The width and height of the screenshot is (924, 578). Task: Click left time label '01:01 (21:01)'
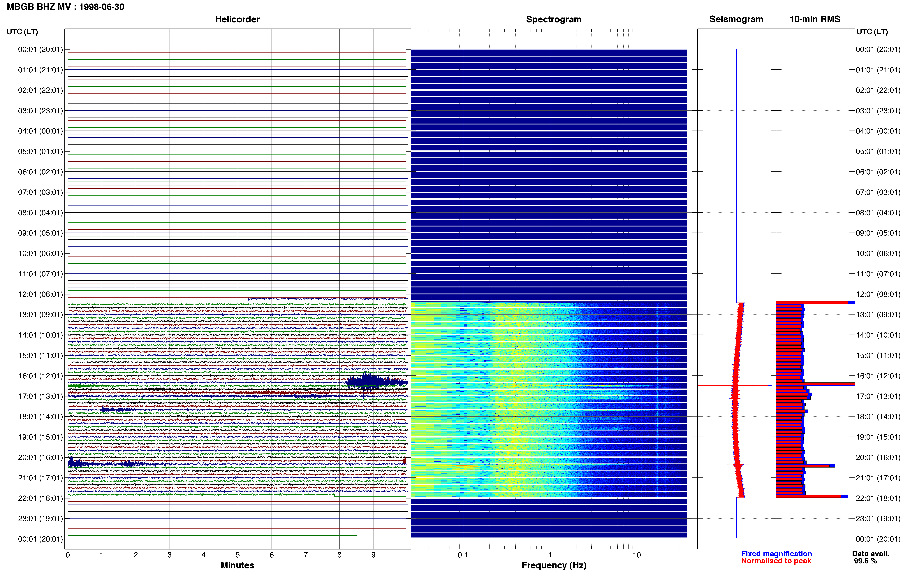pos(41,70)
